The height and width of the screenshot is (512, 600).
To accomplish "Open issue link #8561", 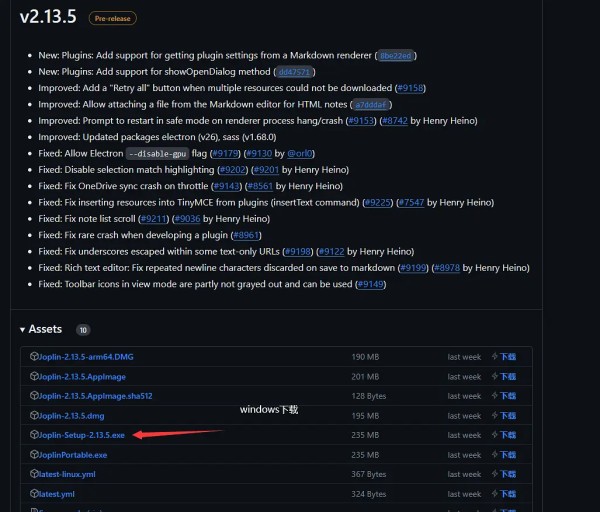I will pos(260,186).
